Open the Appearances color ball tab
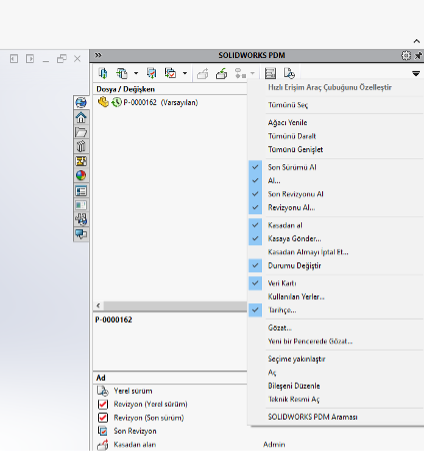The image size is (424, 452). point(81,175)
